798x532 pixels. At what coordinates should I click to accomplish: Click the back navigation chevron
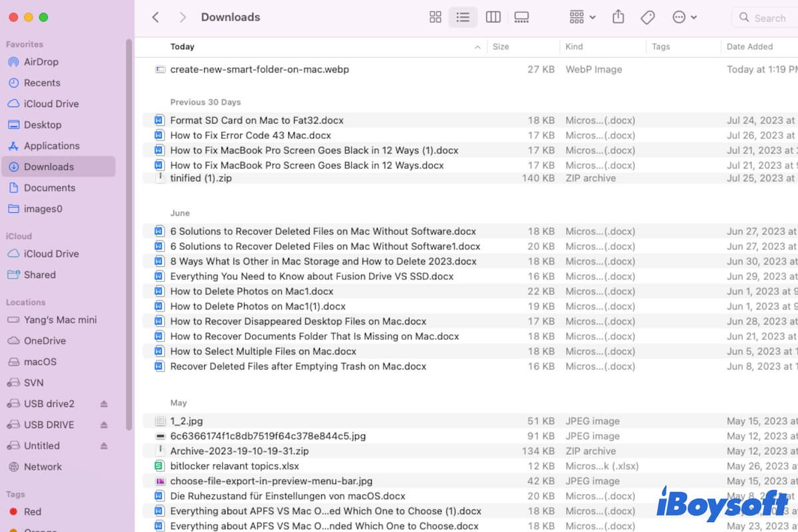point(155,17)
